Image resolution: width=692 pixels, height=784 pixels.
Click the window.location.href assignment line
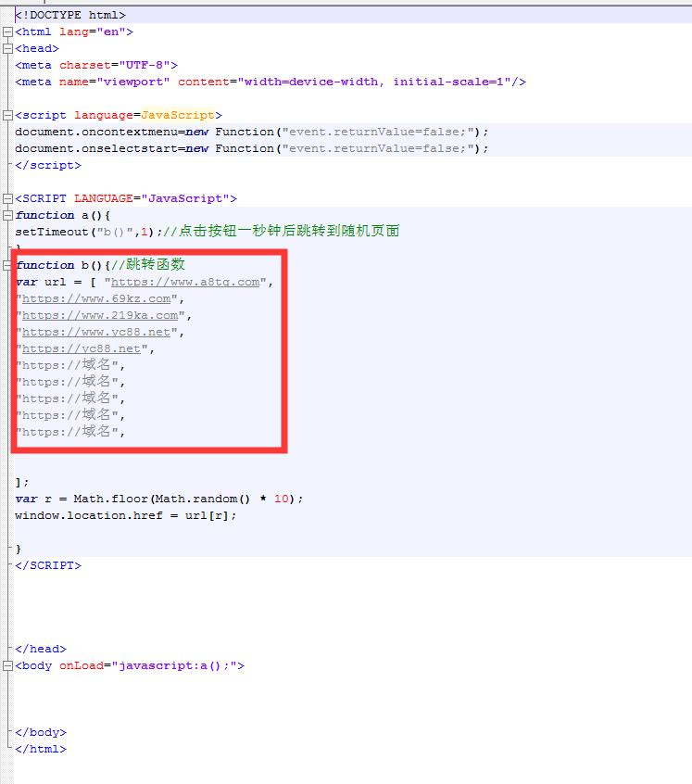tap(125, 515)
